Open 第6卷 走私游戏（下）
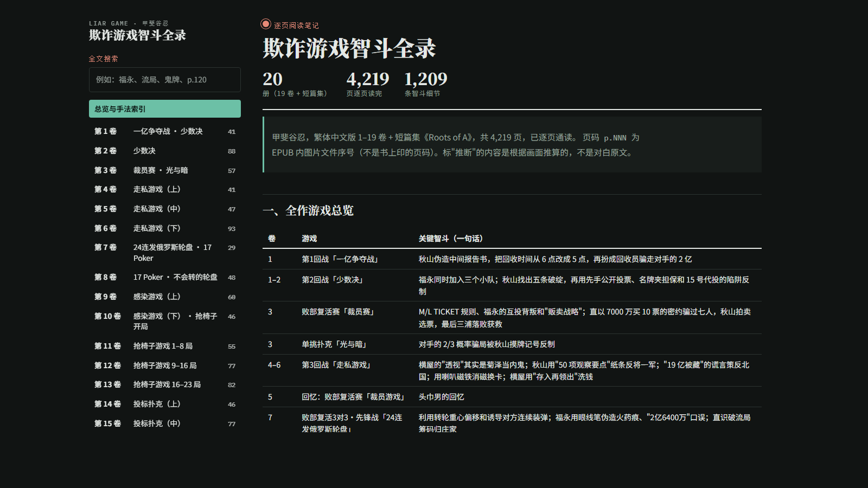The width and height of the screenshot is (868, 488). pos(165,228)
